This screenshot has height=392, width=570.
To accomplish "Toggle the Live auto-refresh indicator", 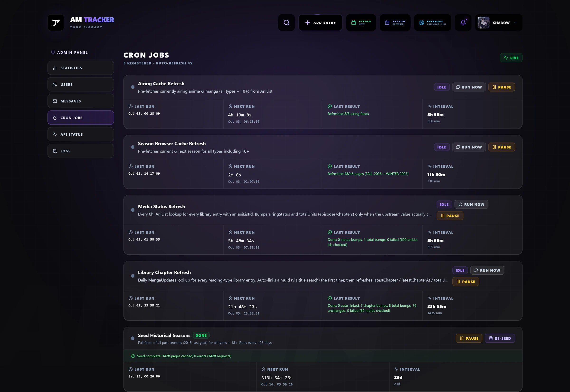I will tap(511, 58).
